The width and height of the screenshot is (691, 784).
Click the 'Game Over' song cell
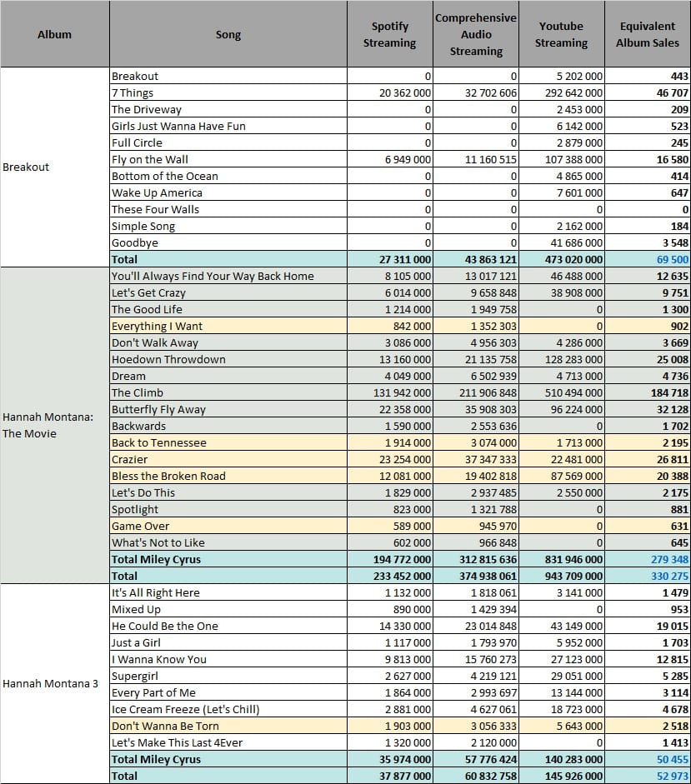[x=228, y=526]
